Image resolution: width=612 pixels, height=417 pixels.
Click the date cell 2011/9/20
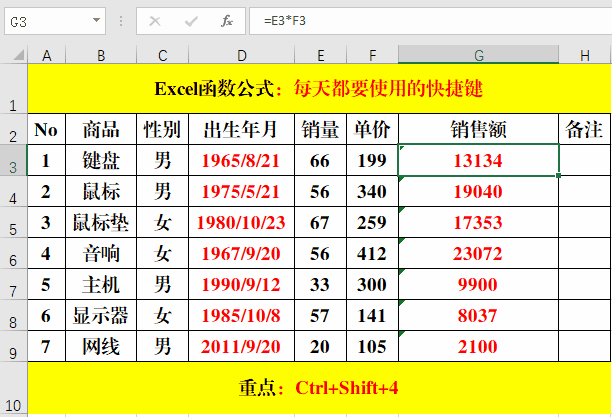pos(241,346)
